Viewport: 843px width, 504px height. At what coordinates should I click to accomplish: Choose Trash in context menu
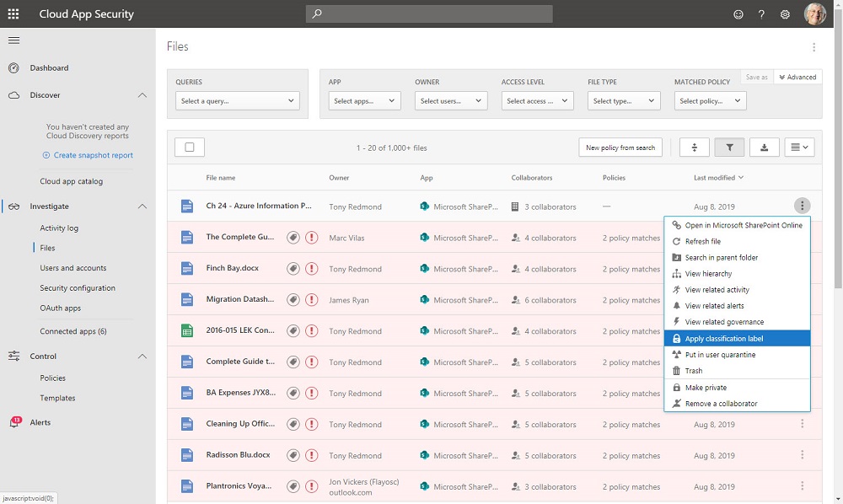click(737, 371)
